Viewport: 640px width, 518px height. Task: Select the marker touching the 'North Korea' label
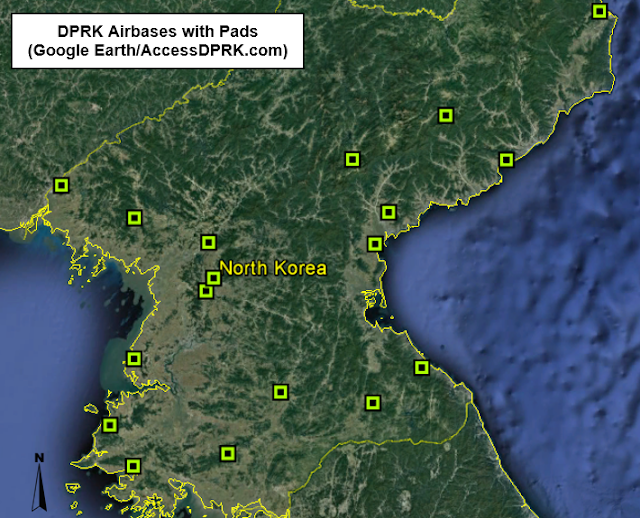click(213, 278)
